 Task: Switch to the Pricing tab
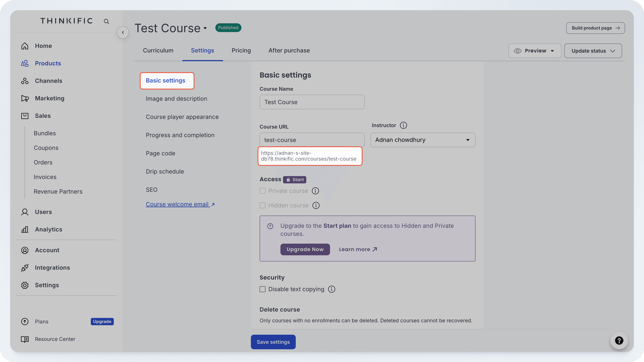tap(241, 50)
